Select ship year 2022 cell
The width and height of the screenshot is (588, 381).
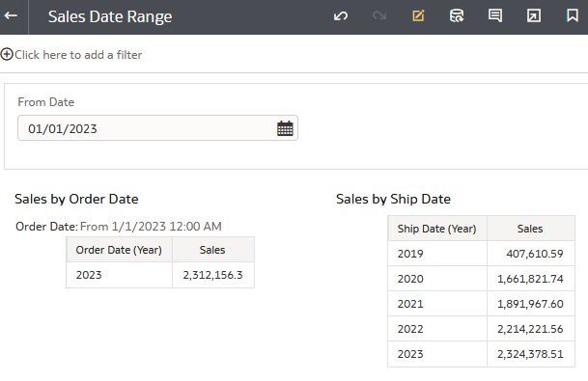click(x=436, y=329)
